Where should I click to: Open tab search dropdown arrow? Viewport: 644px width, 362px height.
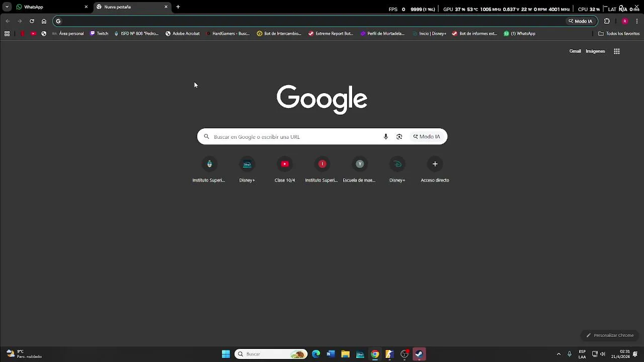pyautogui.click(x=7, y=7)
